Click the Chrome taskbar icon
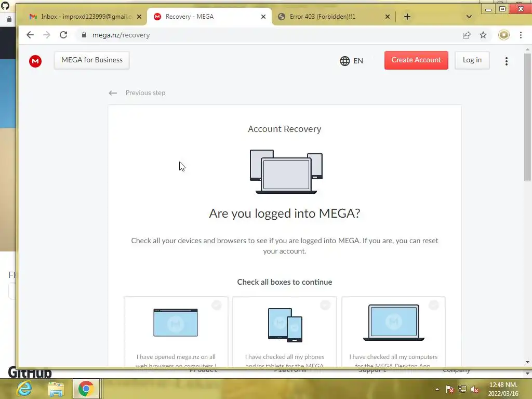This screenshot has width=532, height=399. 86,389
